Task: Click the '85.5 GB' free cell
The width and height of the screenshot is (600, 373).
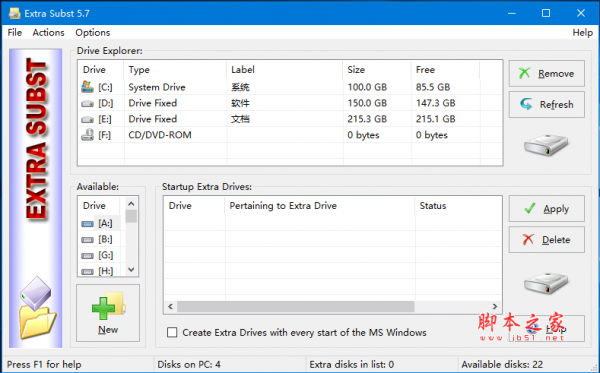Action: 433,87
